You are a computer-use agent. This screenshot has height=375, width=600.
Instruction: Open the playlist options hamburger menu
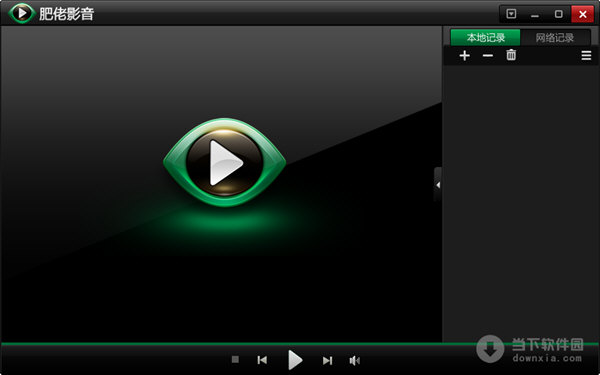coord(586,56)
